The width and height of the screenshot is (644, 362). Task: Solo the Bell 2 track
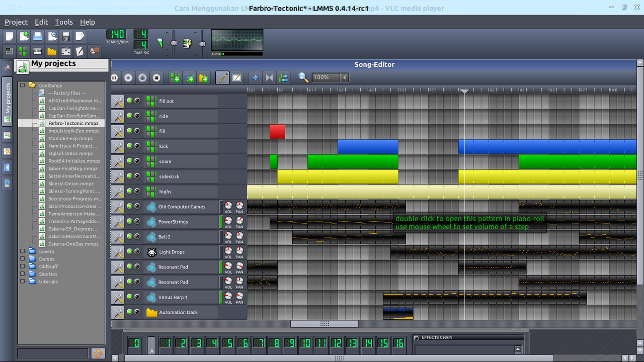pyautogui.click(x=137, y=236)
